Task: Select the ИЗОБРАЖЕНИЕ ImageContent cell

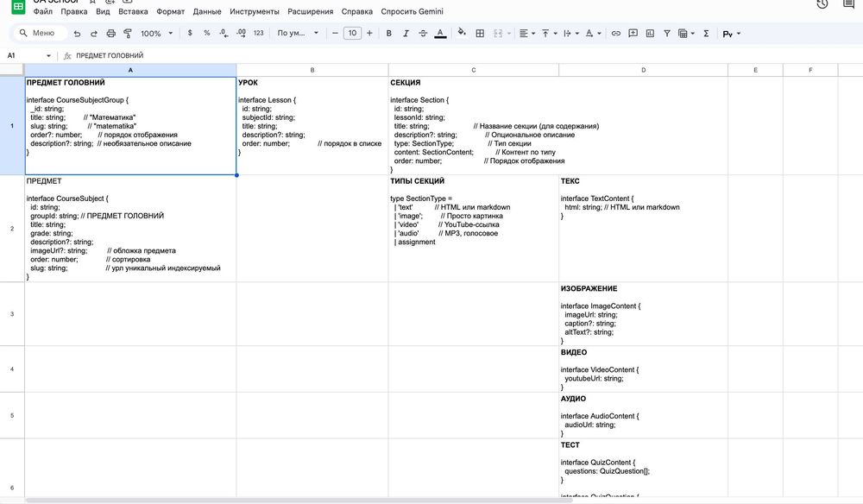Action: 644,314
